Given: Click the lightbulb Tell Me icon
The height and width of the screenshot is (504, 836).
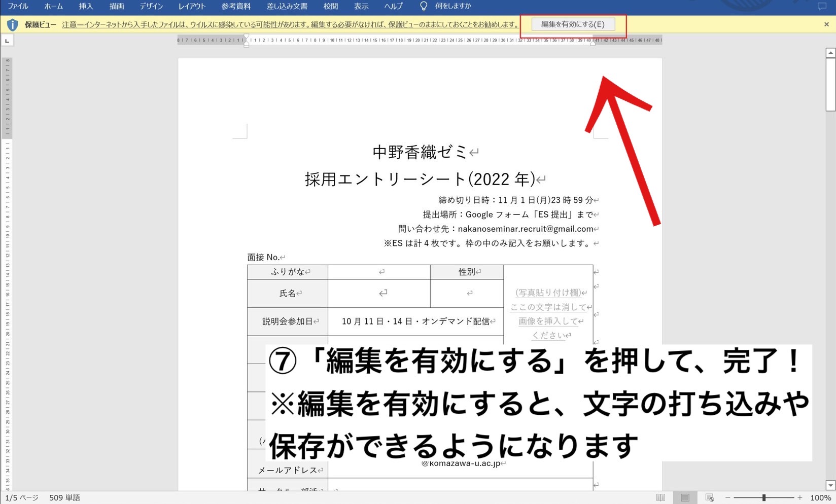Looking at the screenshot, I should (424, 6).
